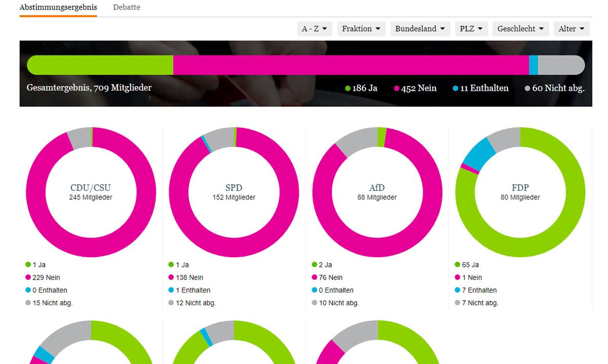The image size is (608, 364).
Task: Click 152 Mitglieder text in SPD chart
Action: click(234, 197)
